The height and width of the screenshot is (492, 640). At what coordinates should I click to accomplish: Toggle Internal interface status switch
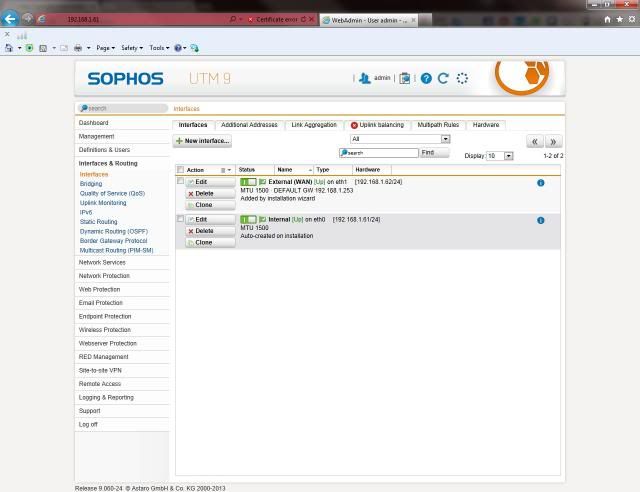[248, 219]
